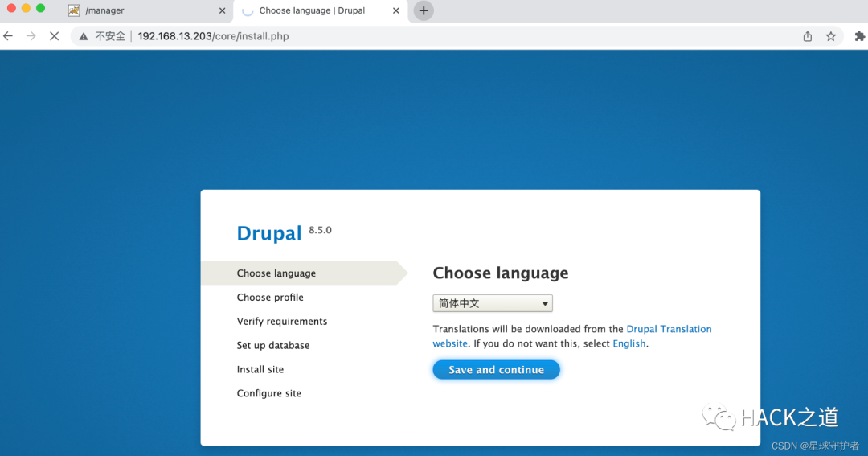Click Save and continue button

coord(496,370)
